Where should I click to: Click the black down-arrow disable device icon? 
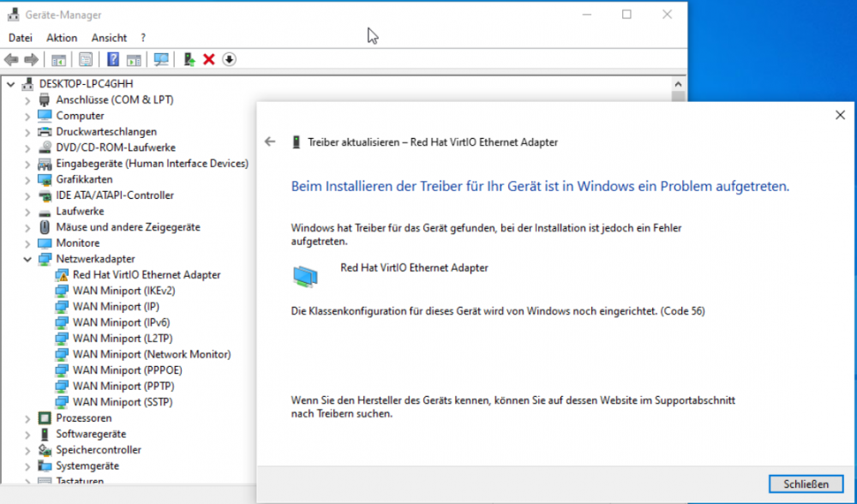pyautogui.click(x=229, y=60)
